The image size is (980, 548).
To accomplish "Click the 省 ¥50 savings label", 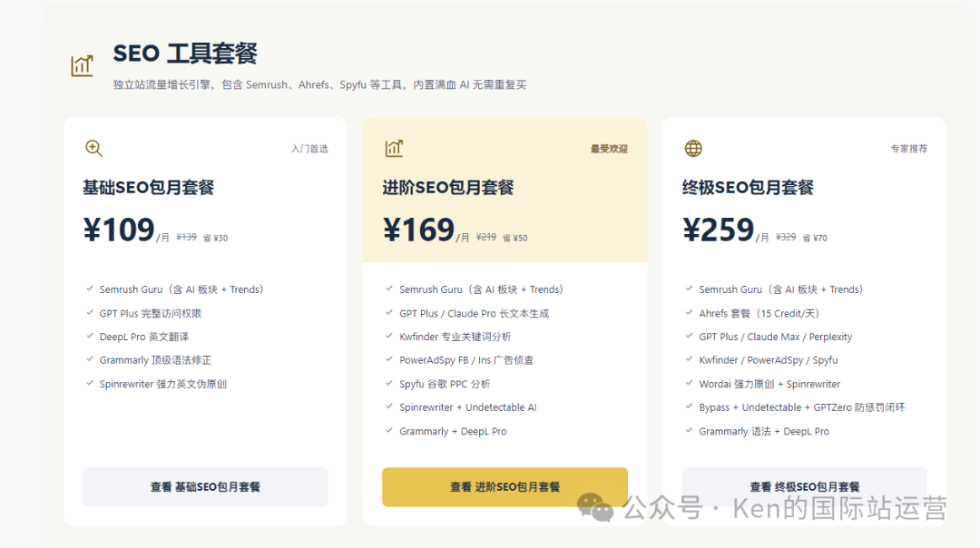I will 515,238.
